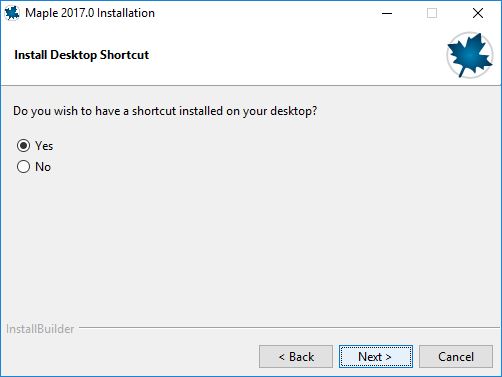Click the "Install Desktop Shortcut" heading
This screenshot has width=502, height=377.
[82, 55]
